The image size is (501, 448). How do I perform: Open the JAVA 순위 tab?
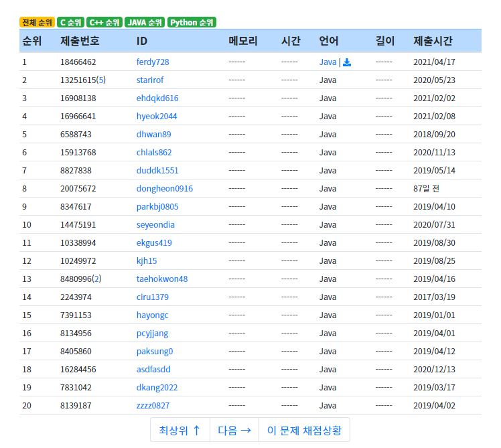(145, 22)
